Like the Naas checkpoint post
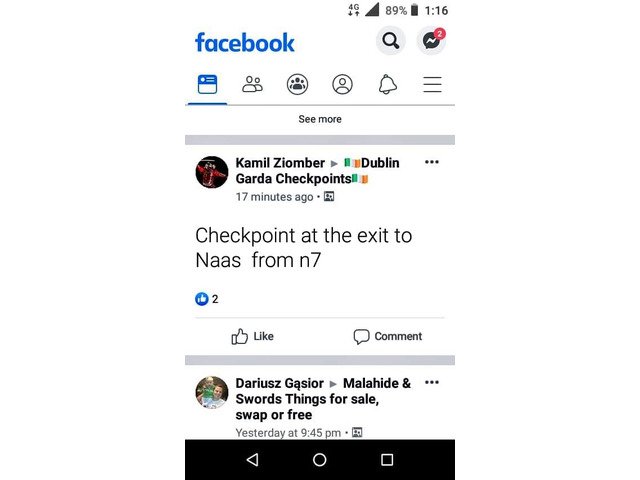This screenshot has height=480, width=640. (x=252, y=336)
